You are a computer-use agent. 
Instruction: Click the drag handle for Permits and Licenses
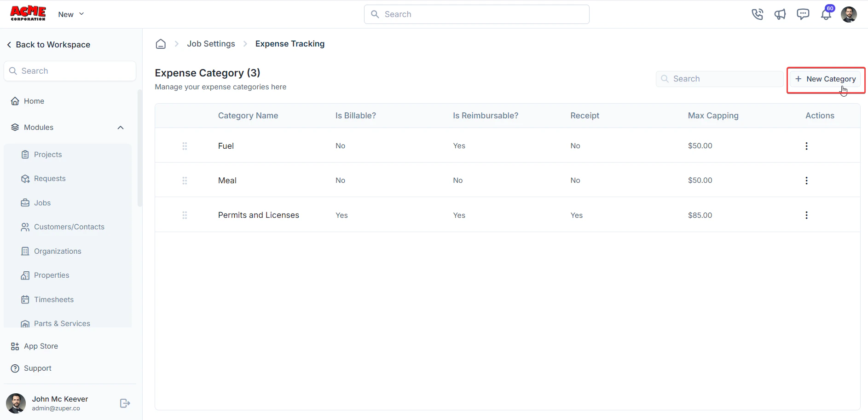[185, 215]
